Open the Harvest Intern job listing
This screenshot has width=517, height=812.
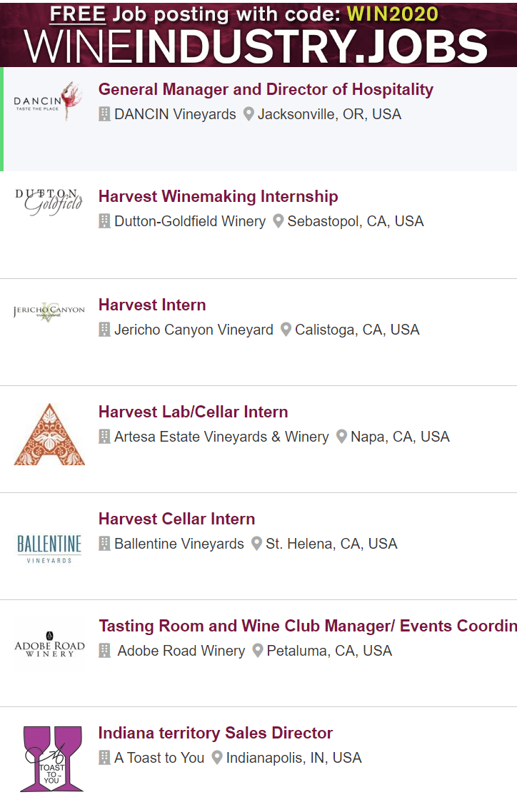[x=152, y=305]
